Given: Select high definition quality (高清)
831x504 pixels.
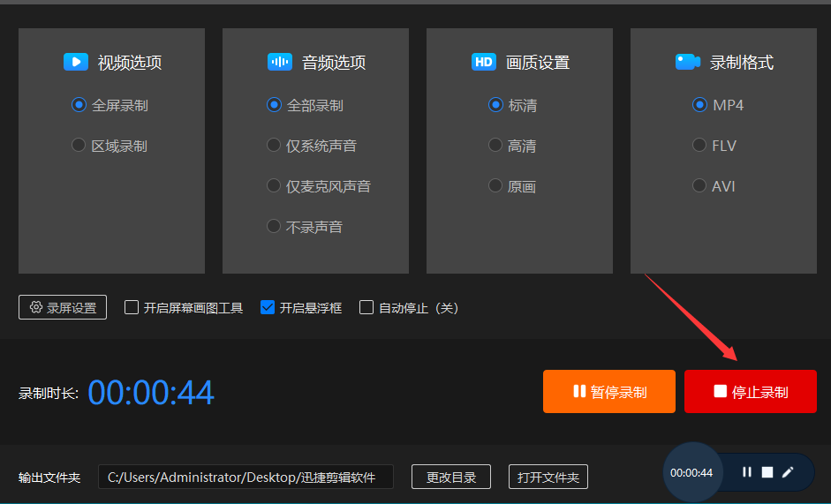Looking at the screenshot, I should tap(512, 146).
